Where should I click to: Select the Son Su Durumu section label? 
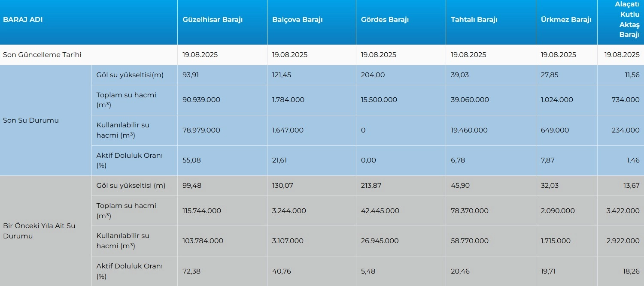31,120
